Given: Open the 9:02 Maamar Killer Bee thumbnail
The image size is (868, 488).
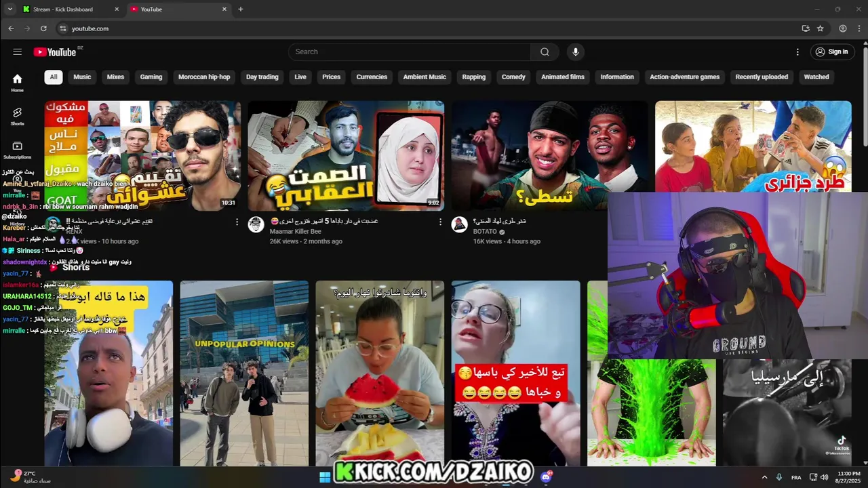Looking at the screenshot, I should [346, 156].
